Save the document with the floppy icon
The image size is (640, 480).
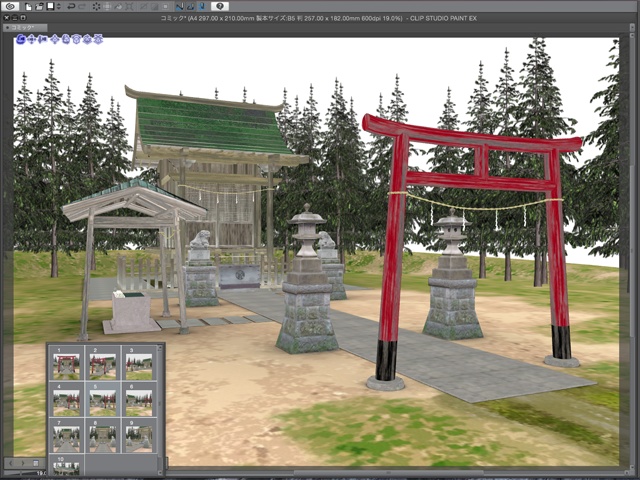point(50,7)
